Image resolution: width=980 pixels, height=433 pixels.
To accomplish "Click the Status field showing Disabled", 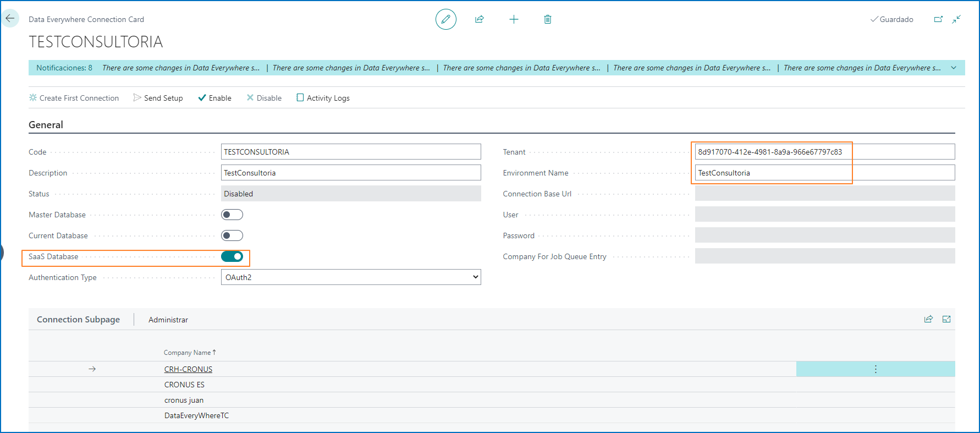I will click(351, 194).
